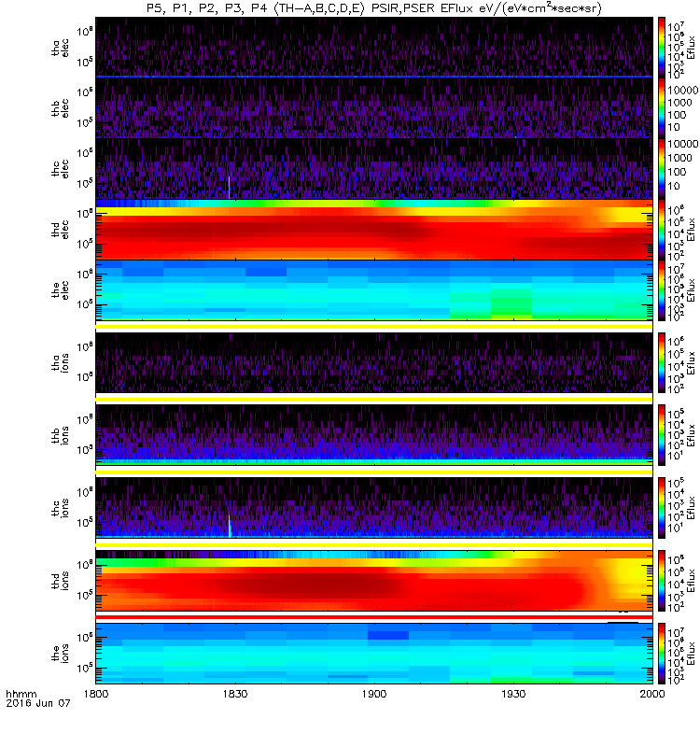
Task: Click the tha ions y-axis label
Action: pyautogui.click(x=61, y=362)
